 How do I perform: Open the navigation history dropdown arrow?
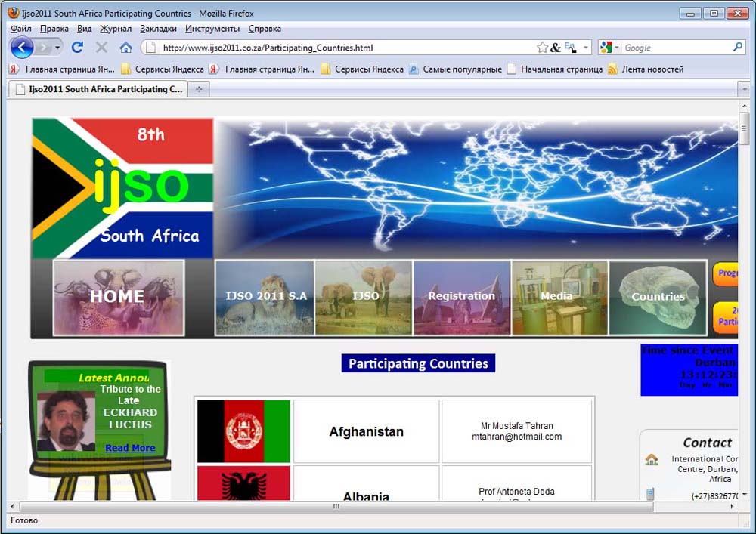(58, 48)
